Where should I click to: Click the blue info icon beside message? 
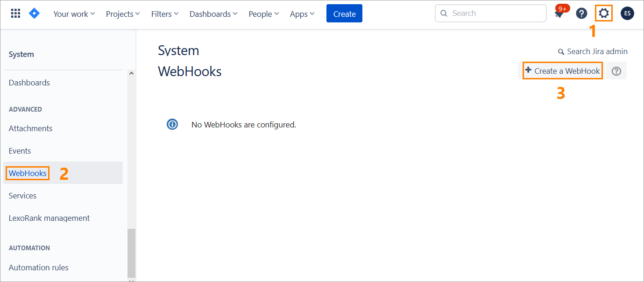point(172,125)
